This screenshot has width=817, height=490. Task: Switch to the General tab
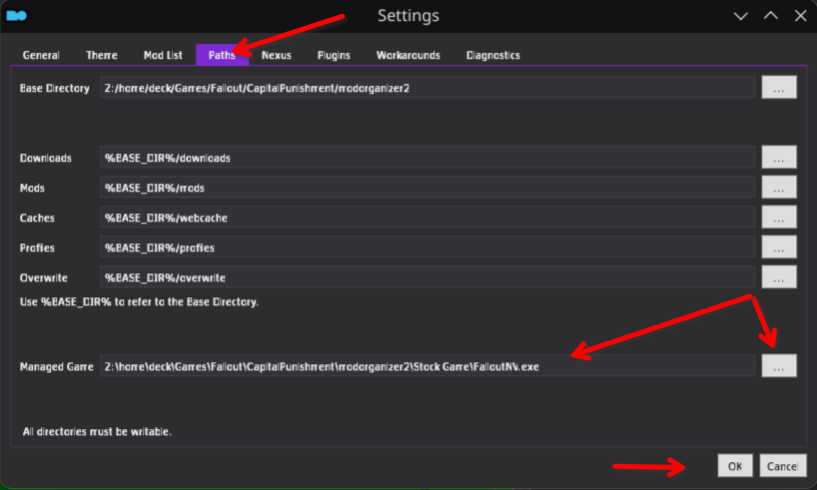(x=41, y=55)
